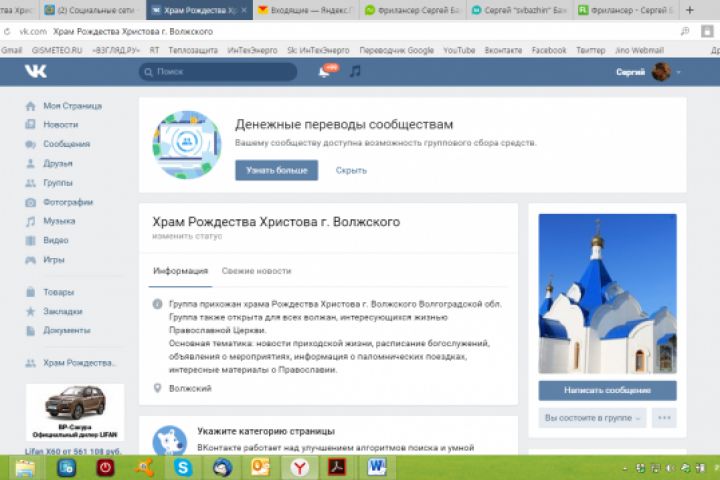
Task: Open the file explorer folder taskbar icon
Action: click(25, 468)
